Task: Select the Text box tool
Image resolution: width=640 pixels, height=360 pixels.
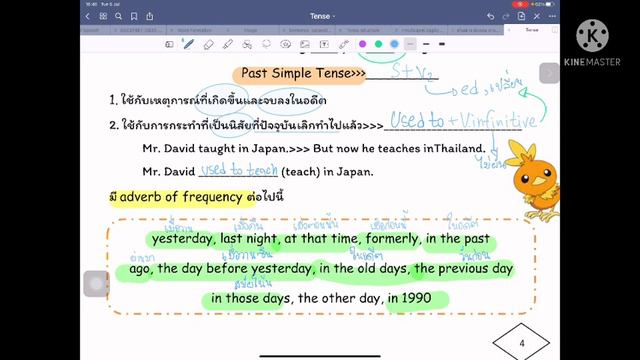Action: coord(324,44)
